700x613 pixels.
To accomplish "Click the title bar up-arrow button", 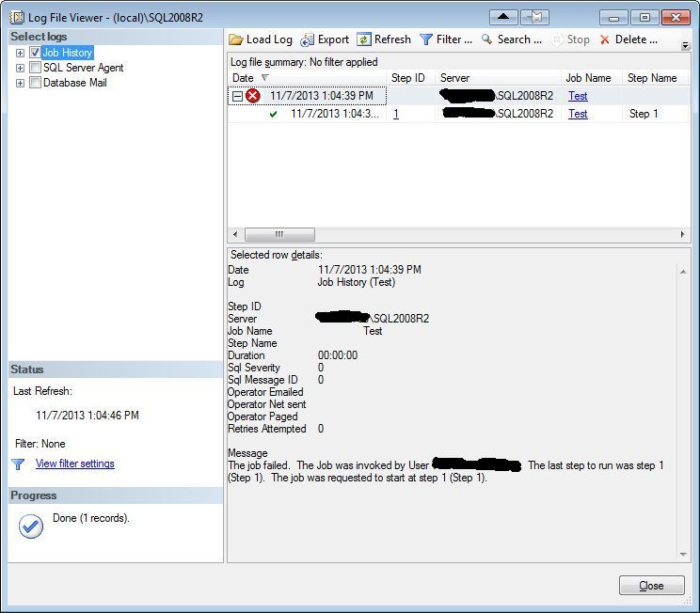I will [503, 18].
